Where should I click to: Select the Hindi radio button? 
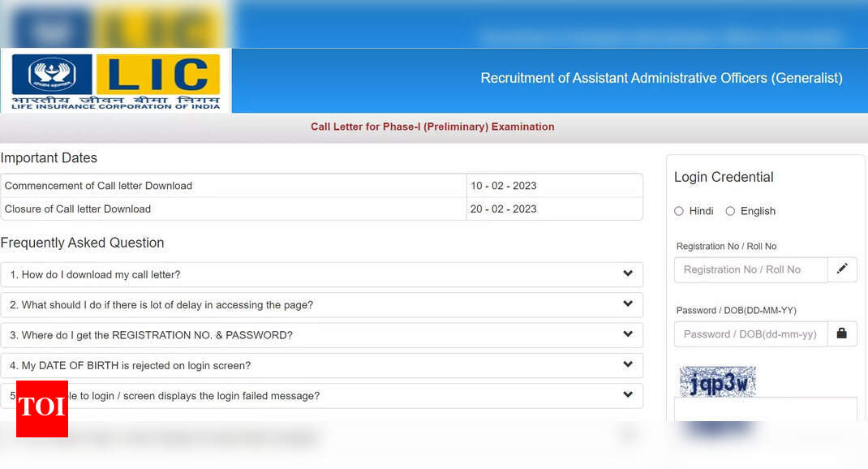[678, 211]
